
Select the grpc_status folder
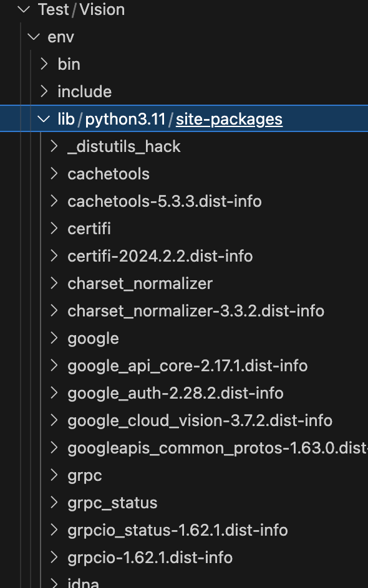112,502
